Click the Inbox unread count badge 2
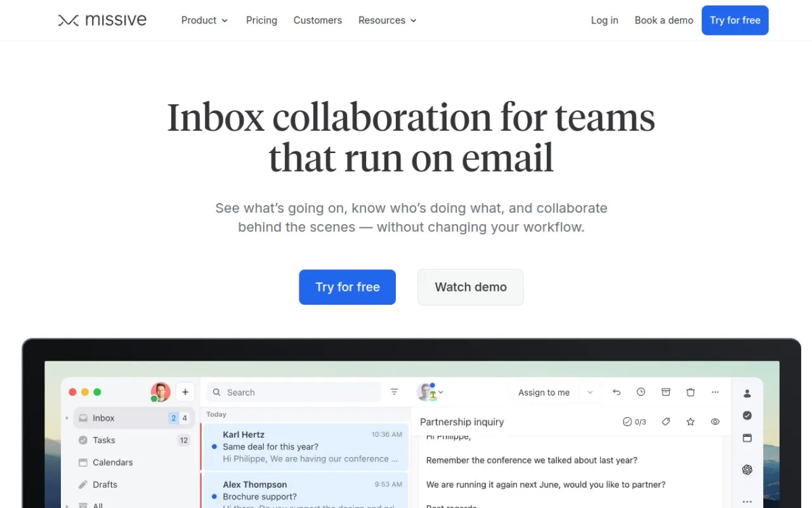The image size is (812, 508). (173, 418)
